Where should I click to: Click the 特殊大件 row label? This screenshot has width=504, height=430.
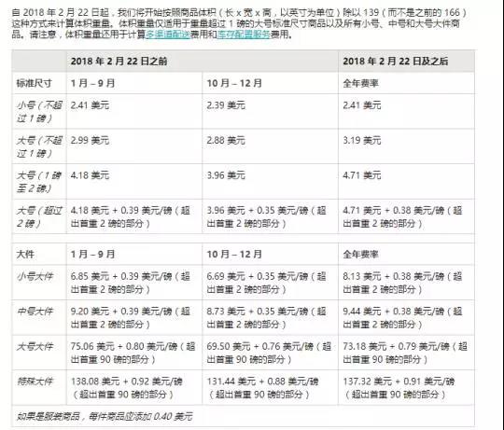pyautogui.click(x=35, y=381)
